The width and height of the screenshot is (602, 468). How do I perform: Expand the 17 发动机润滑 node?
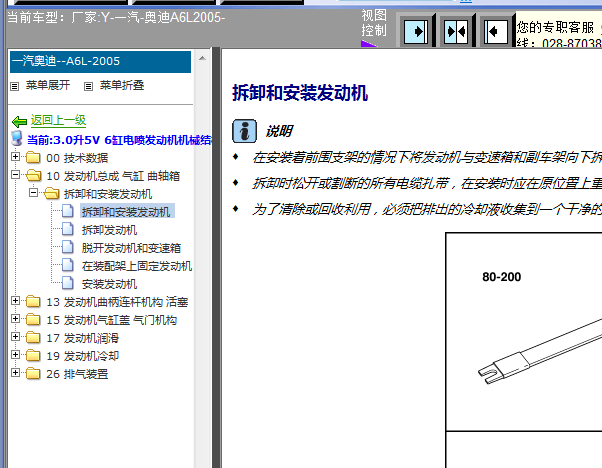pos(15,337)
